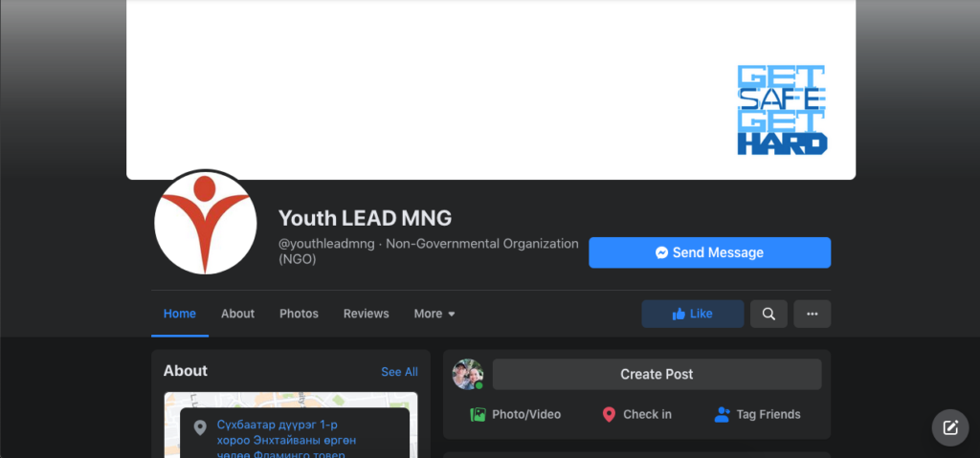Add Photo/Video to a post
This screenshot has width=980, height=458.
(x=515, y=414)
